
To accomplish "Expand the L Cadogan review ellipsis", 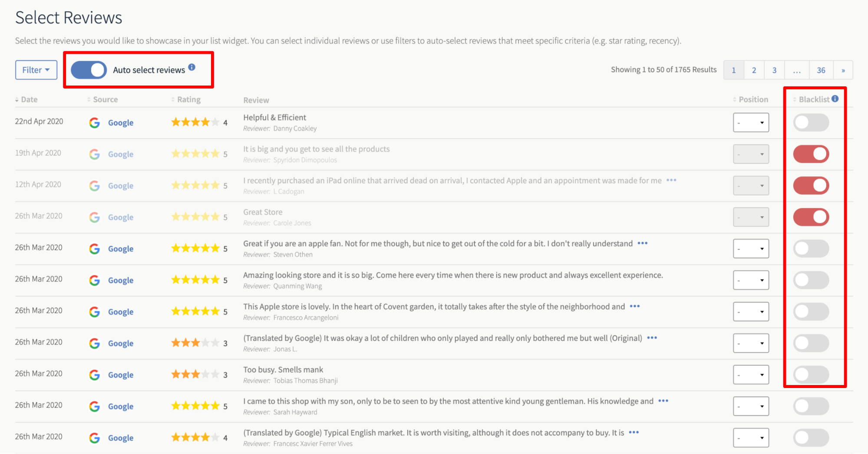I will (x=671, y=180).
